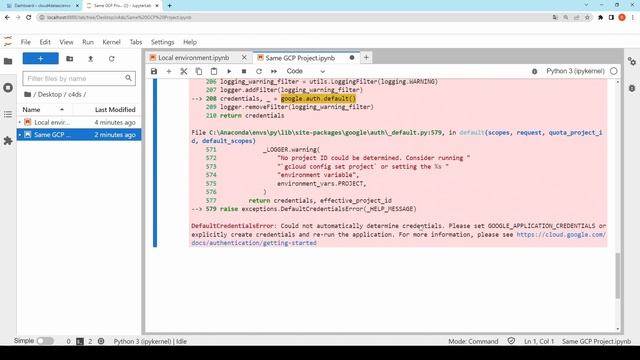Create a new folder in file browser
Screen dimensions: 640x360
[70, 59]
